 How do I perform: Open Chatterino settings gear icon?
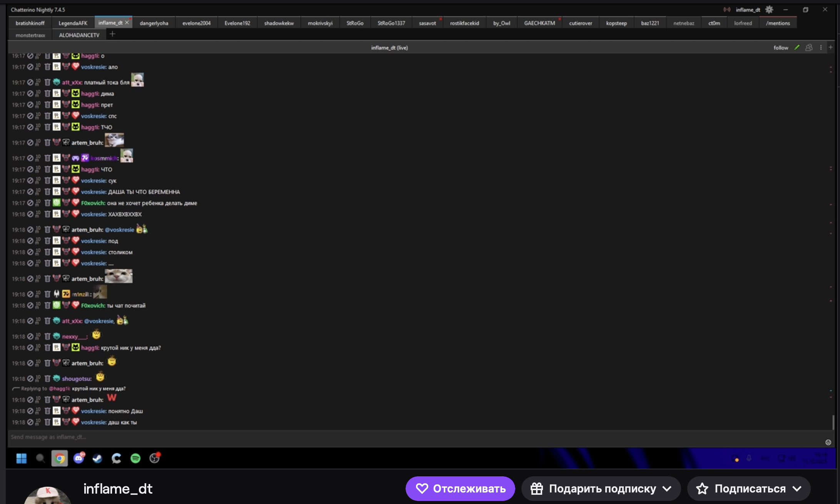pos(769,10)
